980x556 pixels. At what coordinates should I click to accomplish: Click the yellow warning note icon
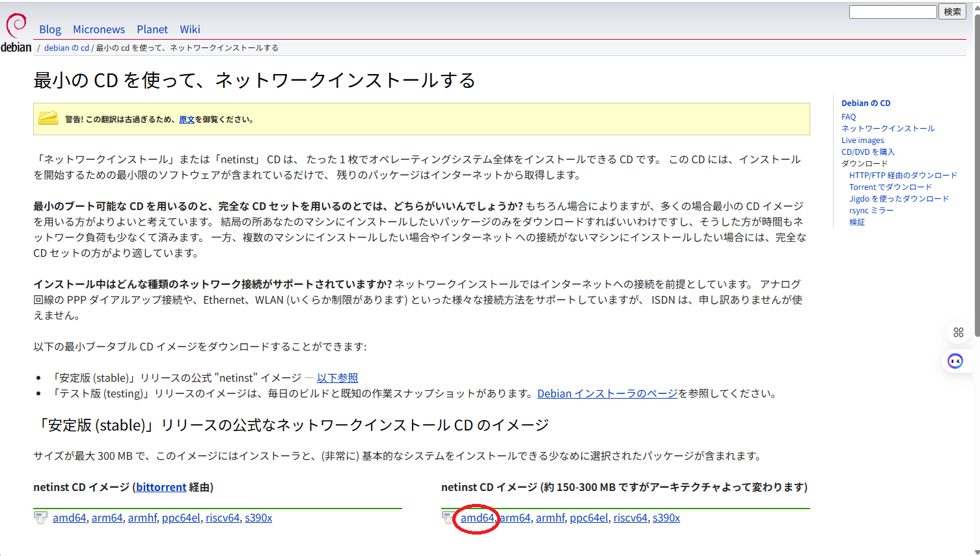(48, 118)
